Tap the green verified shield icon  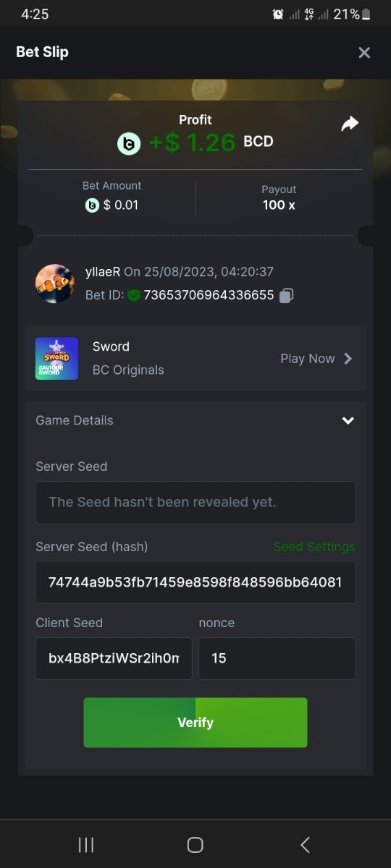pyautogui.click(x=133, y=295)
